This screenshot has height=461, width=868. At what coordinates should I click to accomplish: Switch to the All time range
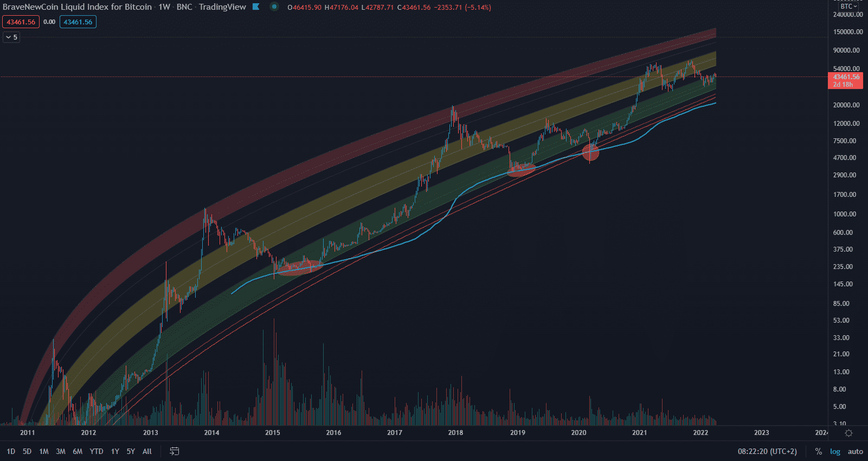point(147,451)
